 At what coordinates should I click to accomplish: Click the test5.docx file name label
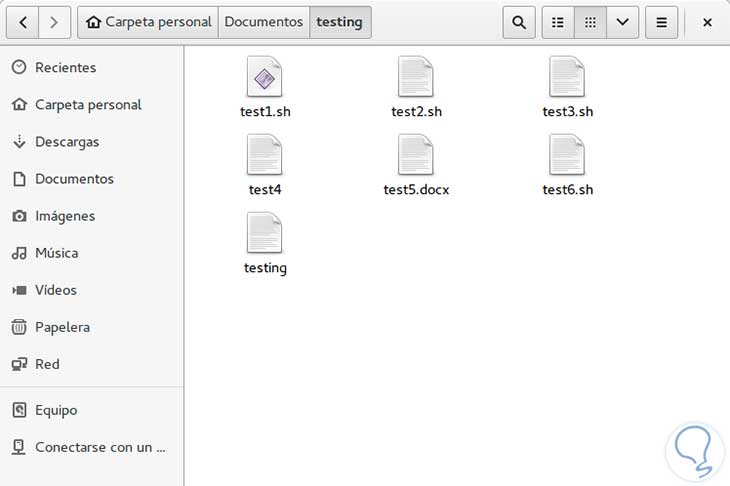[416, 190]
